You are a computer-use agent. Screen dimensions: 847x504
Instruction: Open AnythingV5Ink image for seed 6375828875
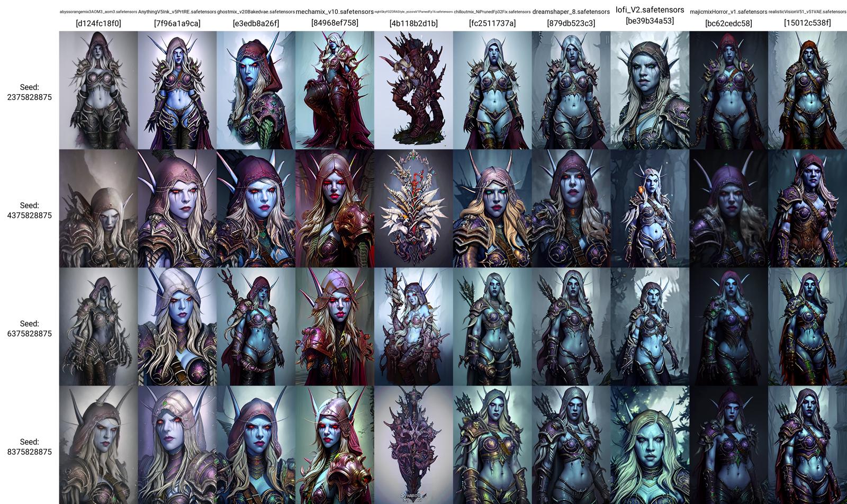177,326
